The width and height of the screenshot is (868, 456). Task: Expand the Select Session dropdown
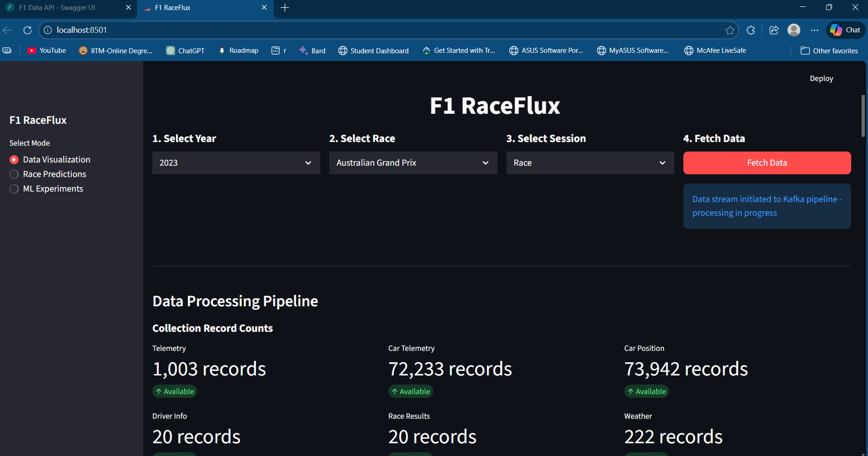(590, 163)
